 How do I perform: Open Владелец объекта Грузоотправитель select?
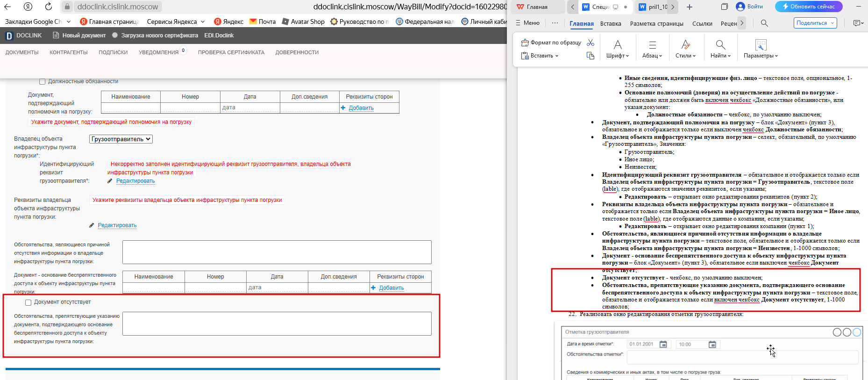(121, 139)
